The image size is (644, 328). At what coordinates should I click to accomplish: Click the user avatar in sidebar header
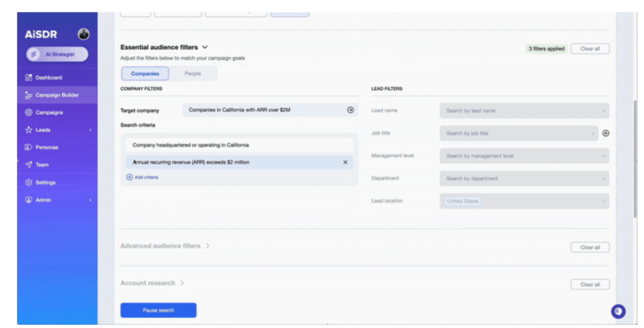pos(83,35)
